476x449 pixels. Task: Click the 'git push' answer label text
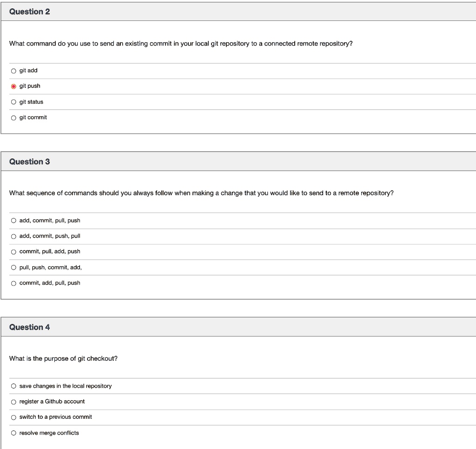[30, 86]
